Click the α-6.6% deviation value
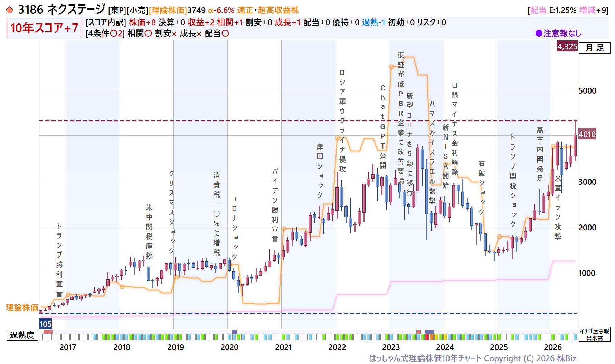This screenshot has width=615, height=364. point(221,10)
